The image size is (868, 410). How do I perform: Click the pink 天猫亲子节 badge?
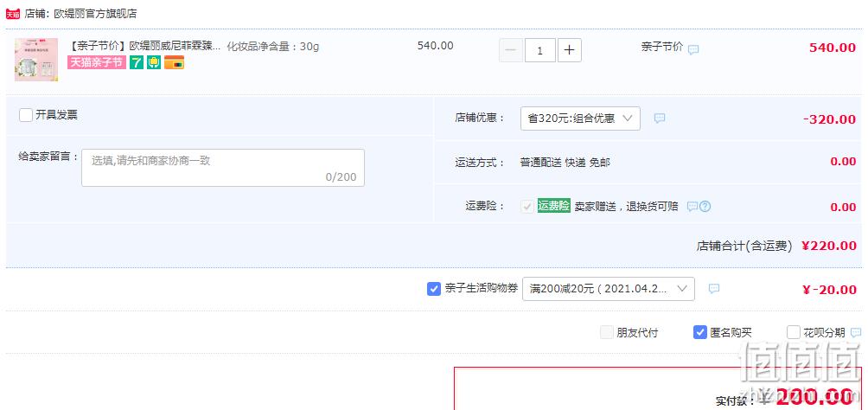(x=97, y=62)
